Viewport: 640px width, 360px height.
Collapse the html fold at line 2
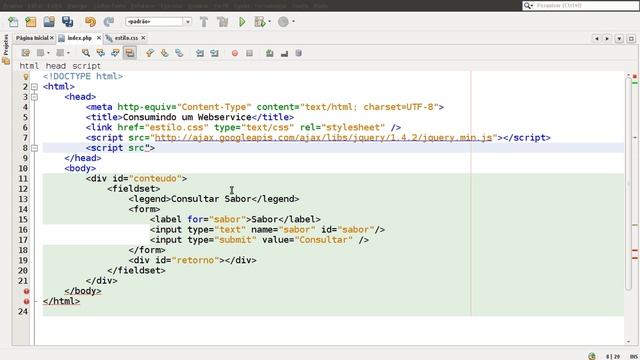(x=34, y=87)
